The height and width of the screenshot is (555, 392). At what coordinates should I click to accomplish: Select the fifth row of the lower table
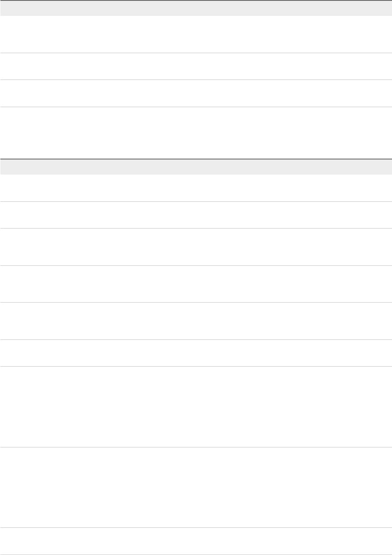tap(196, 321)
